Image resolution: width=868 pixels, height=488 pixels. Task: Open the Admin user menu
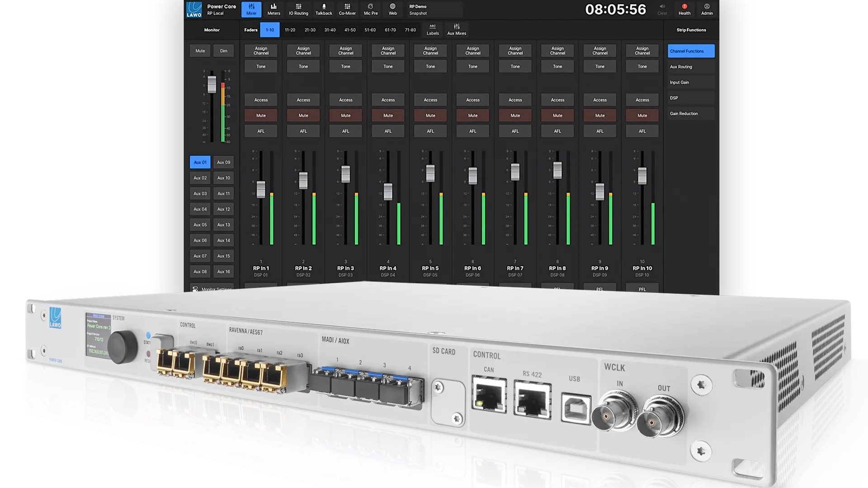[x=707, y=9]
